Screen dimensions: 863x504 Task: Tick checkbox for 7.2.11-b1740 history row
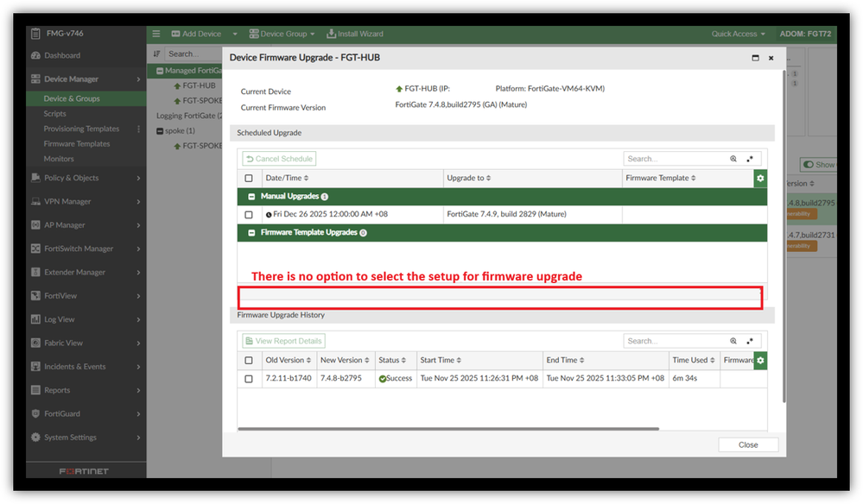[x=249, y=379]
